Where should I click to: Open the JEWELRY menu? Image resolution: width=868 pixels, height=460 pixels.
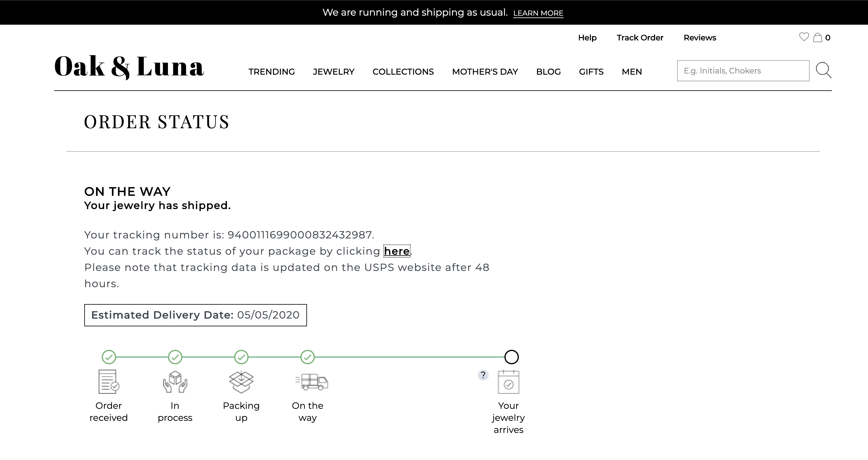pos(333,72)
